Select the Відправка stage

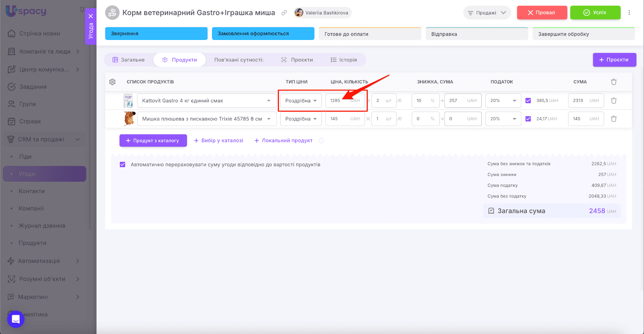[477, 34]
